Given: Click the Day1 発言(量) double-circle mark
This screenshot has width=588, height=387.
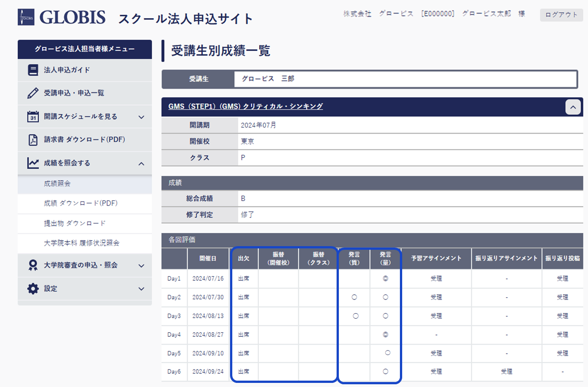Looking at the screenshot, I should click(x=385, y=279).
